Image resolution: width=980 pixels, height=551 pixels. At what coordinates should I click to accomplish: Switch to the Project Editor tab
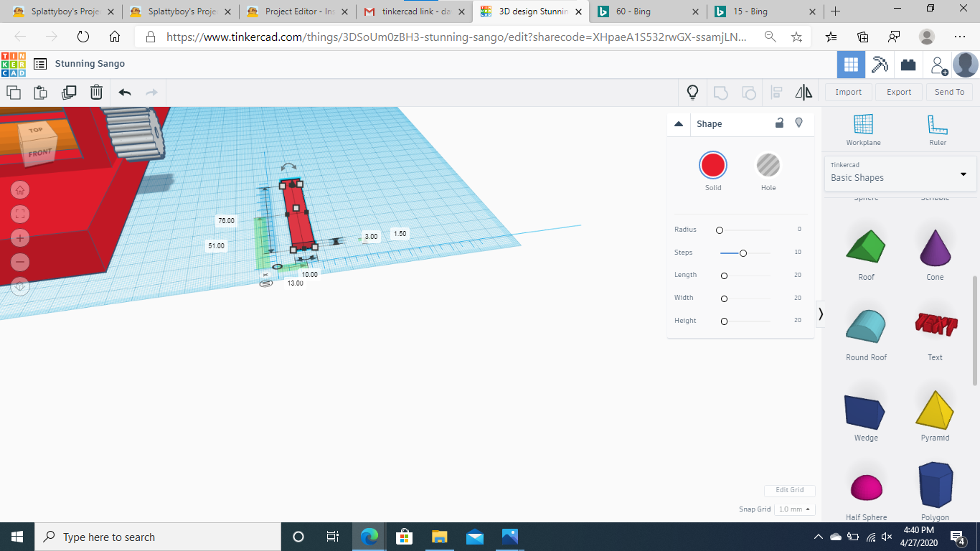(x=296, y=11)
